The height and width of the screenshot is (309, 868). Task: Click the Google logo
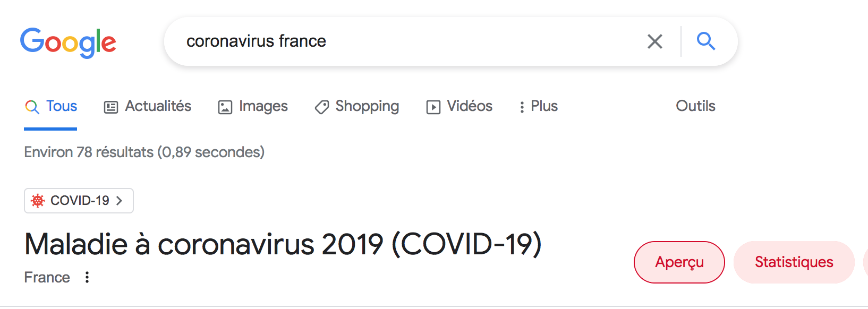(x=68, y=42)
